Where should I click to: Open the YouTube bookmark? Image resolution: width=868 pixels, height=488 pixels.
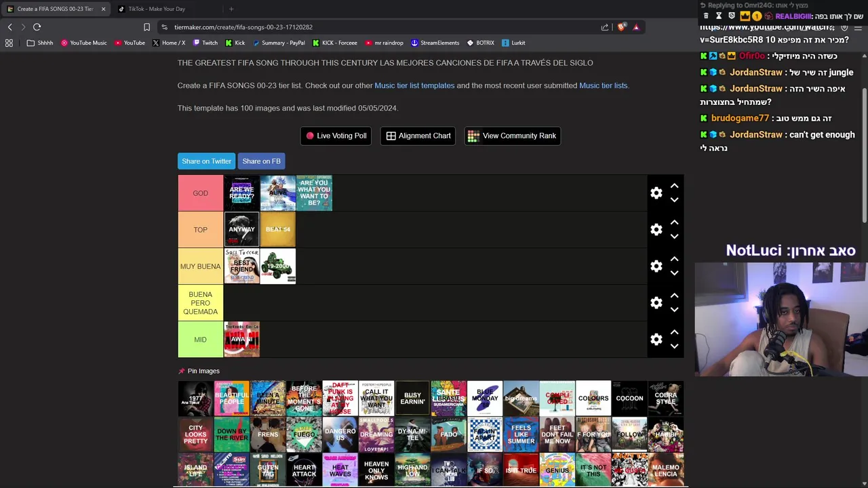[130, 43]
